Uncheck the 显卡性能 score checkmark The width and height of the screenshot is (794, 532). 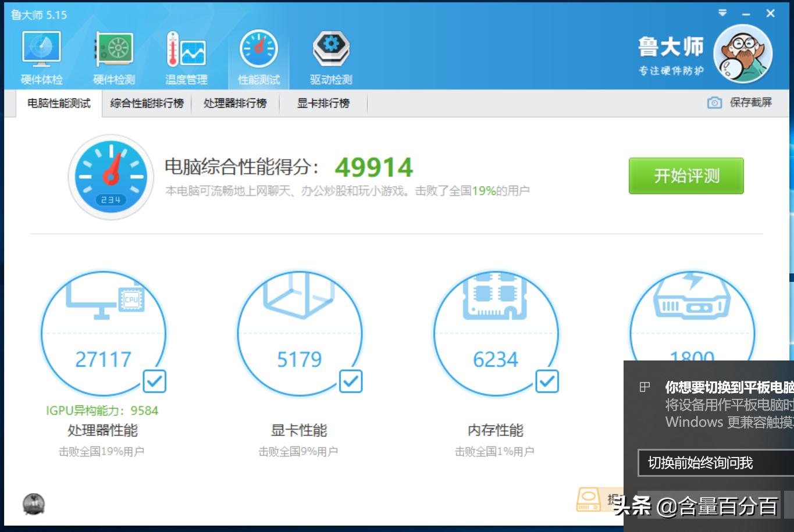click(x=351, y=381)
